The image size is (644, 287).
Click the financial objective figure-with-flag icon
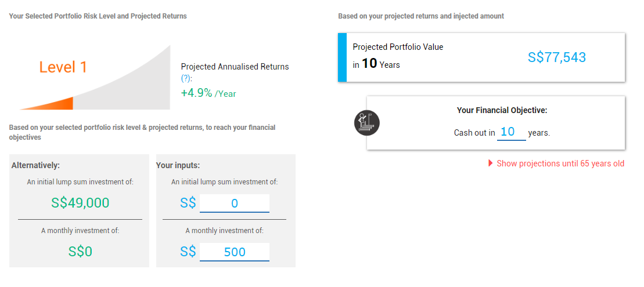point(366,122)
